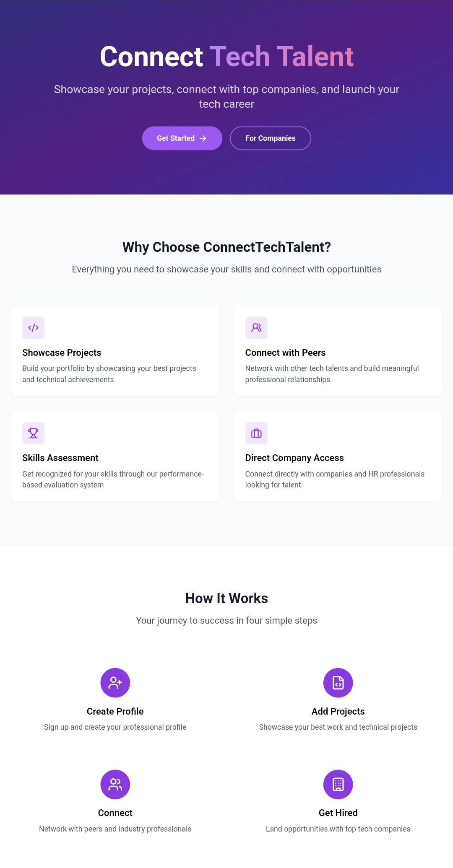The image size is (453, 868).
Task: Click the Why Choose ConnectTechTalent heading
Action: [x=226, y=247]
